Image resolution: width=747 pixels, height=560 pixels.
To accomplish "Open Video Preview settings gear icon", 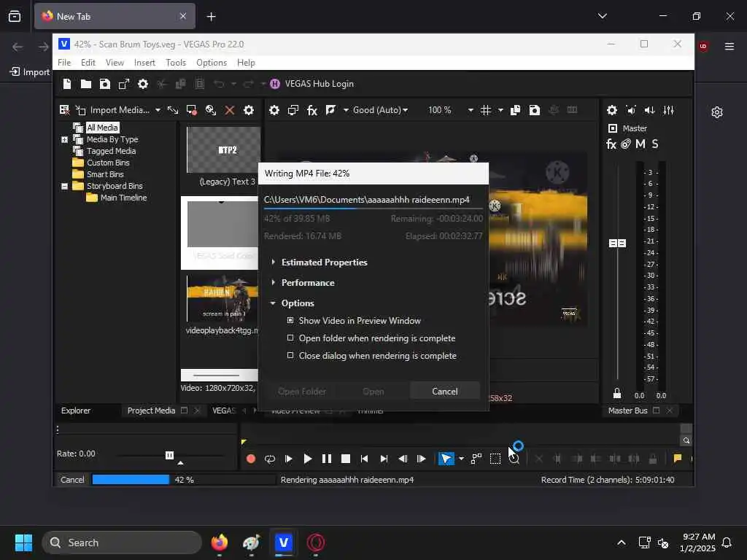I will coord(274,111).
